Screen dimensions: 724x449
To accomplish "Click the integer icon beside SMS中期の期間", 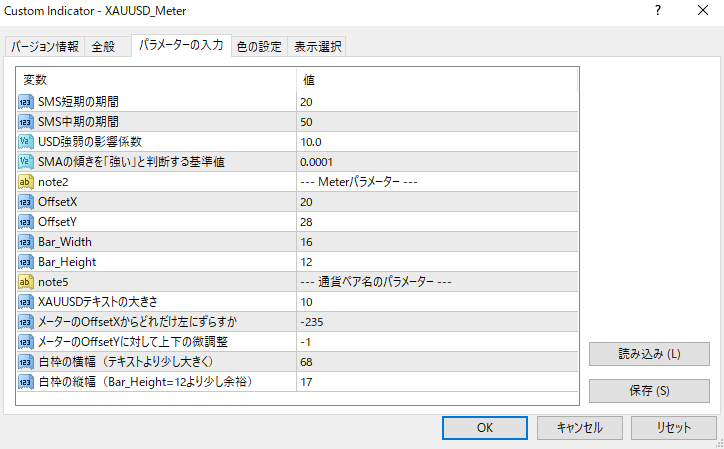I will coord(25,122).
